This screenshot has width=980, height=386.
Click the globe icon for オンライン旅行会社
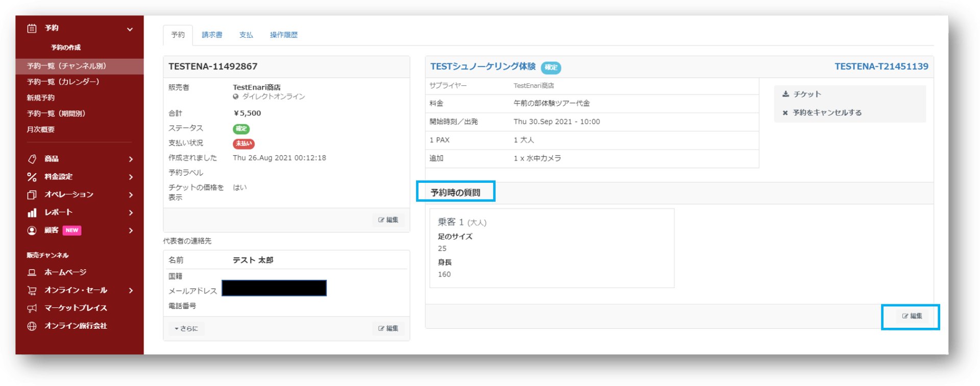[x=32, y=326]
